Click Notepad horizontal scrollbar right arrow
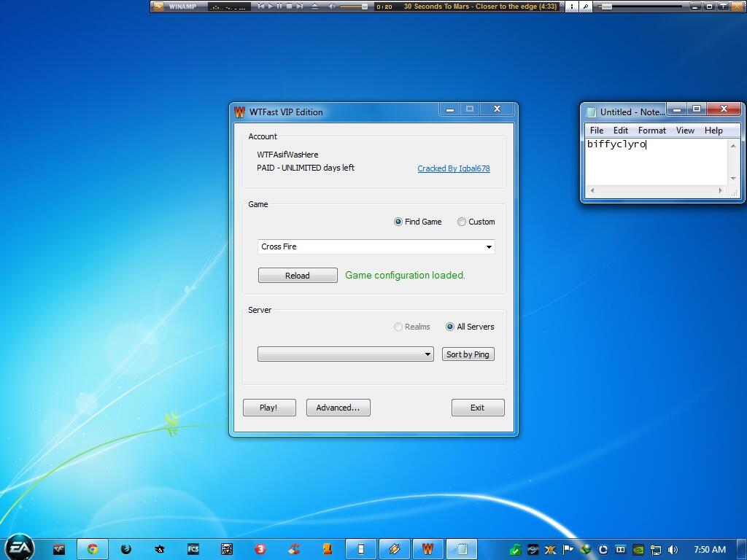The width and height of the screenshot is (747, 560). 720,191
